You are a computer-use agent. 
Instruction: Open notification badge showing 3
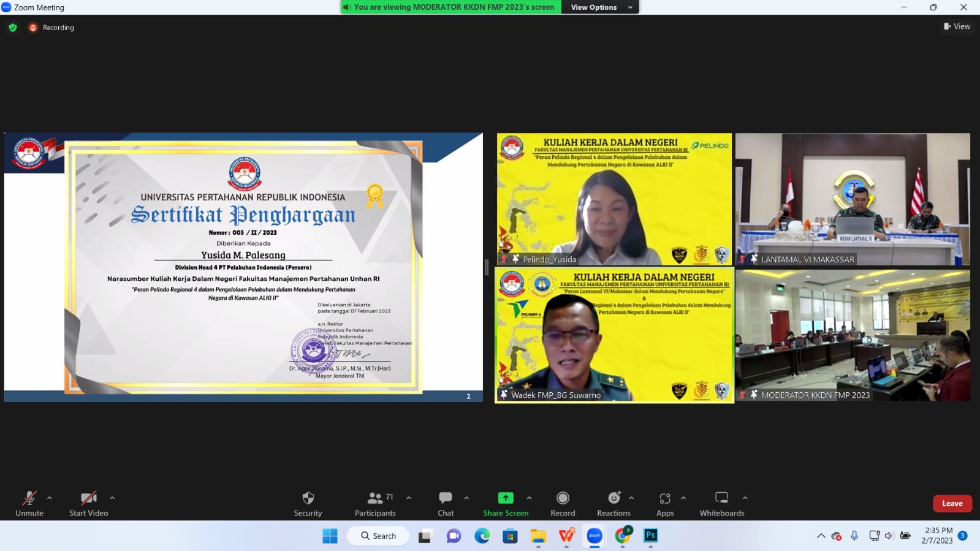tap(963, 536)
